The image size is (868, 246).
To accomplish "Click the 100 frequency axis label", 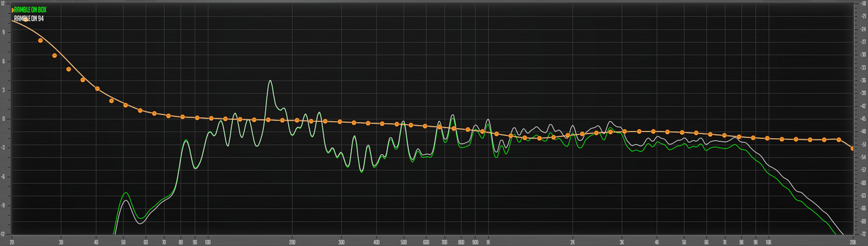I will click(207, 241).
